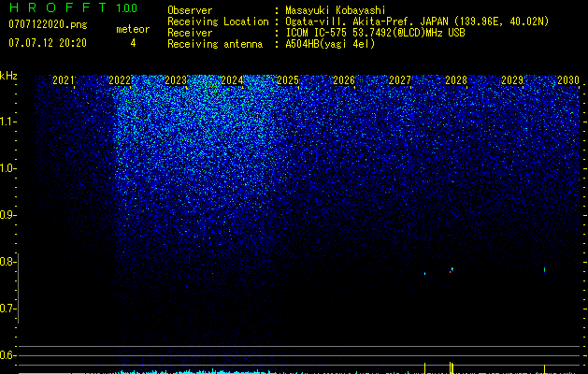The width and height of the screenshot is (588, 374).
Task: Click the 0.9 kHz axis label
Action: 7,215
